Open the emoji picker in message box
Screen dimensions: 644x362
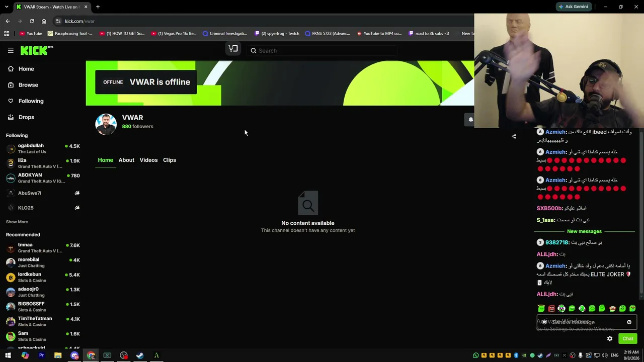(629, 322)
